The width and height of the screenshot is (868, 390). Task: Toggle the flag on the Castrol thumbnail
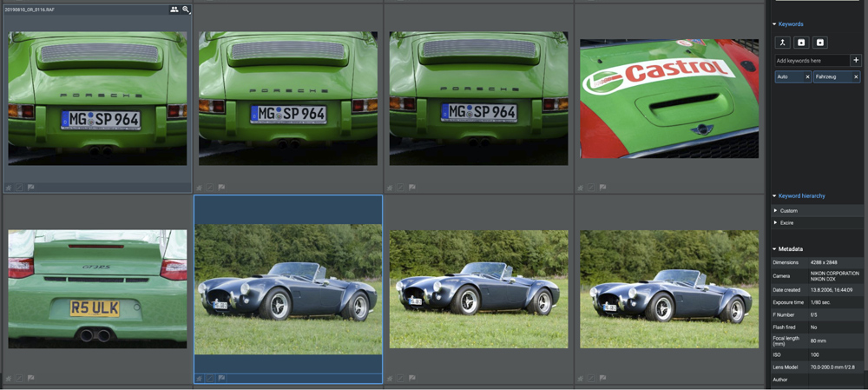(x=603, y=187)
